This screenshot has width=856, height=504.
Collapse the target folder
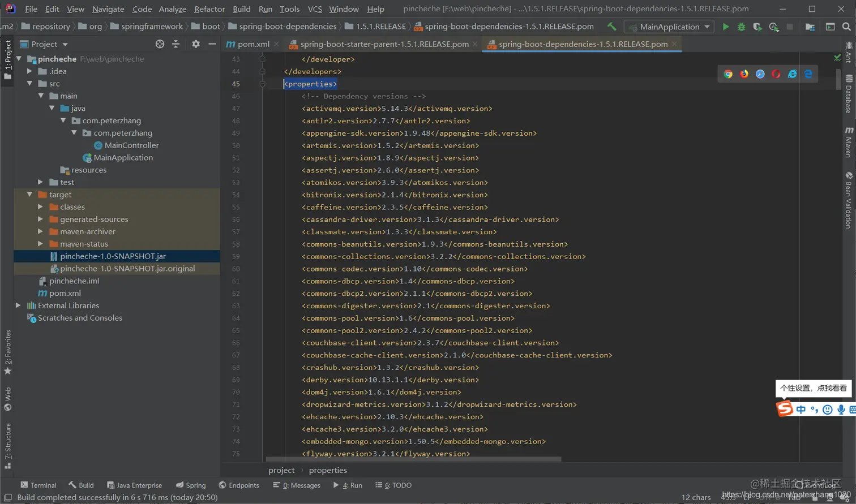tap(29, 195)
